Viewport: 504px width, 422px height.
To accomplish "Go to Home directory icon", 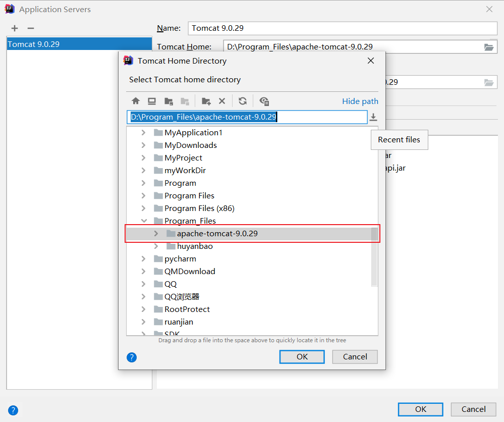I will [x=136, y=101].
